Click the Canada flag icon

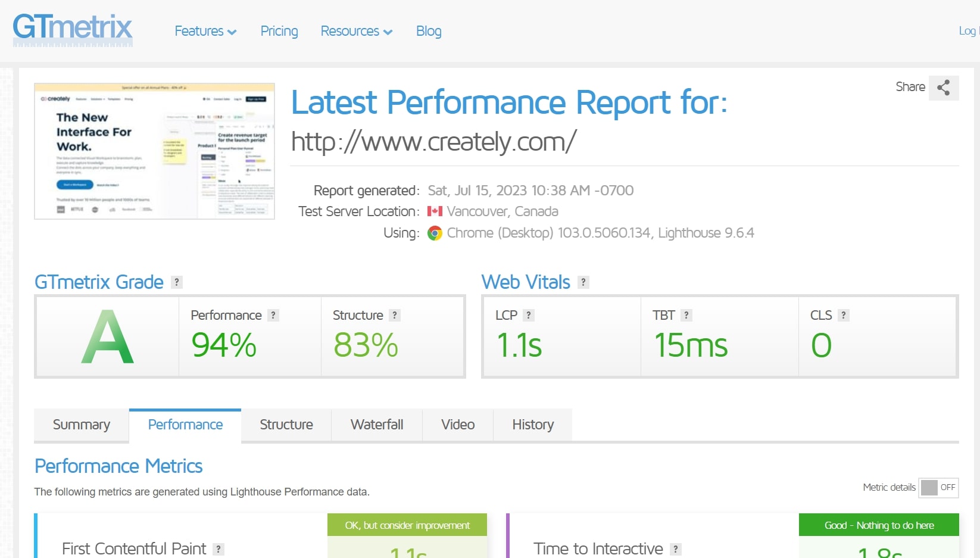coord(435,211)
